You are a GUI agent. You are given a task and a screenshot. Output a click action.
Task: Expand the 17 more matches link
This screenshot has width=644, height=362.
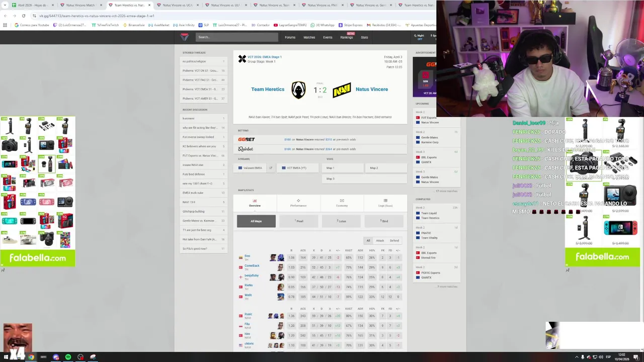[x=446, y=191]
